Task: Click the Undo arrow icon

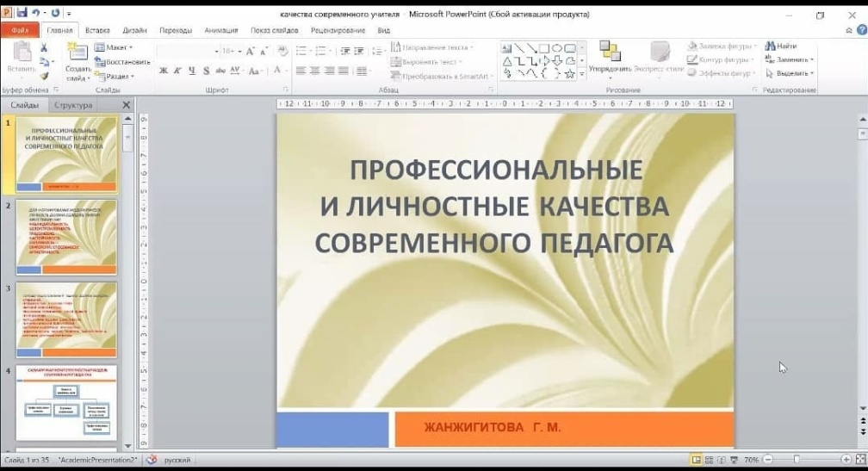Action: point(37,14)
